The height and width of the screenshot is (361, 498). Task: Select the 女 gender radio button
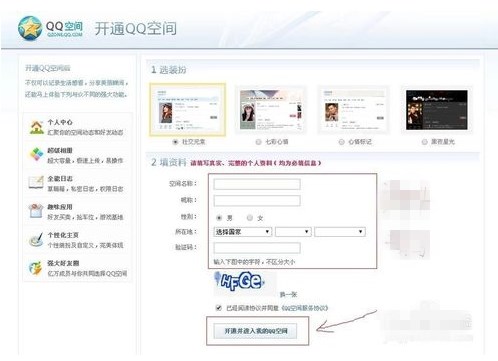250,218
